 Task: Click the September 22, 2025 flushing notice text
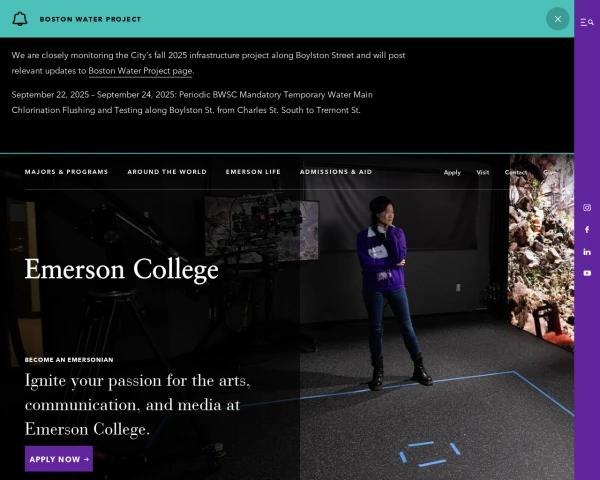pos(192,102)
